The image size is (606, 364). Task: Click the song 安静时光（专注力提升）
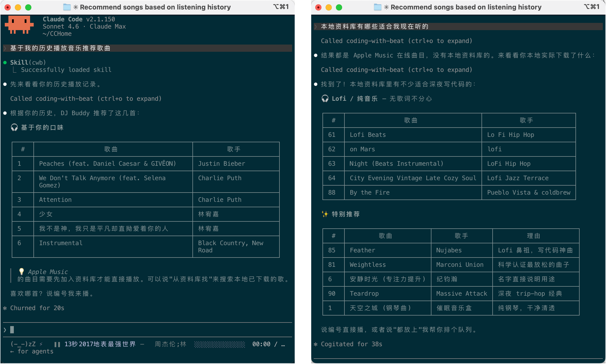pyautogui.click(x=388, y=279)
